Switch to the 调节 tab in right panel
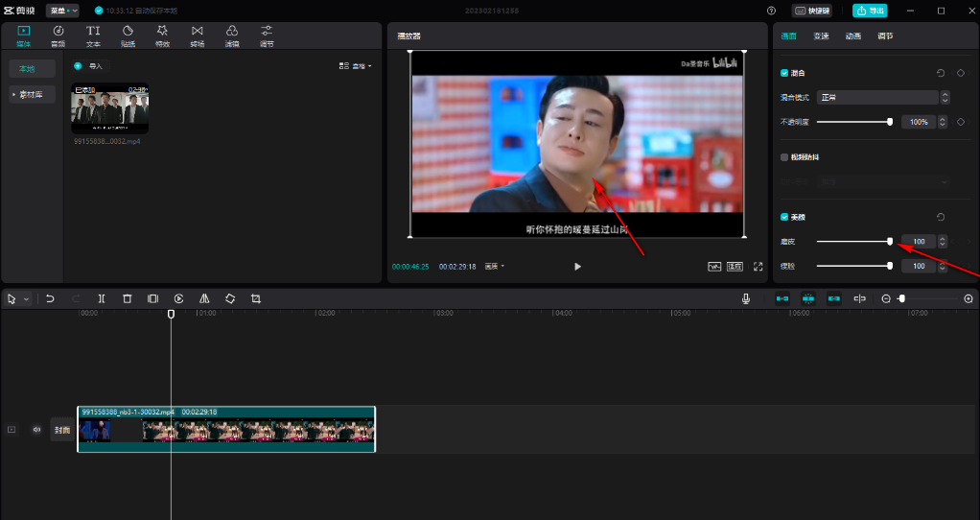This screenshot has width=980, height=520. [x=885, y=36]
